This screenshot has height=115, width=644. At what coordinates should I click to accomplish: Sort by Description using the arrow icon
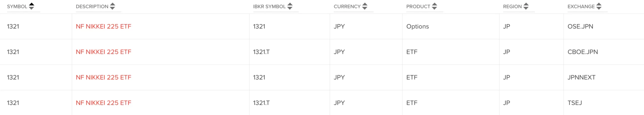112,6
